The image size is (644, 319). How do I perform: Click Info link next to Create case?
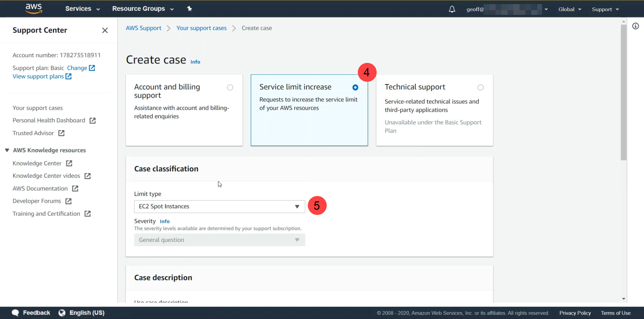(x=195, y=62)
